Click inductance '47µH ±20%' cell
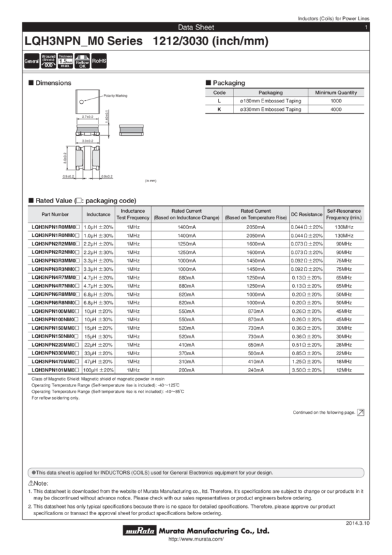392x555 pixels. coord(98,362)
